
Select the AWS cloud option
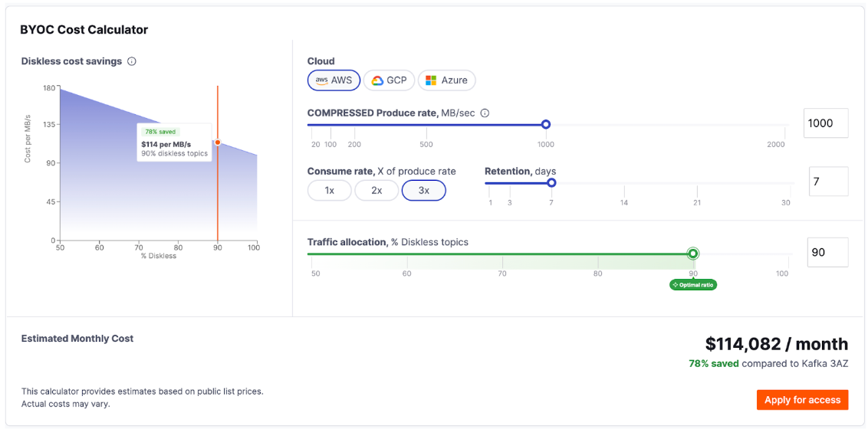(334, 80)
